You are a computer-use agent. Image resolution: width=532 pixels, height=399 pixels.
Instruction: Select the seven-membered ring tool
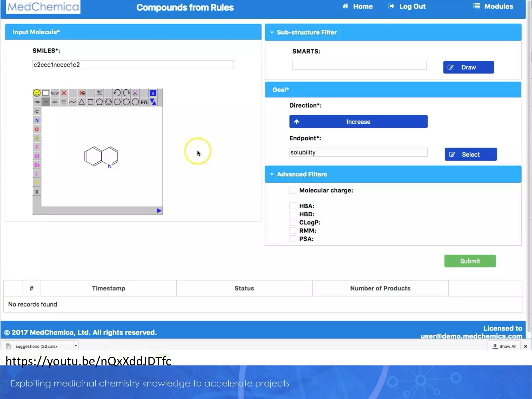pyautogui.click(x=126, y=102)
